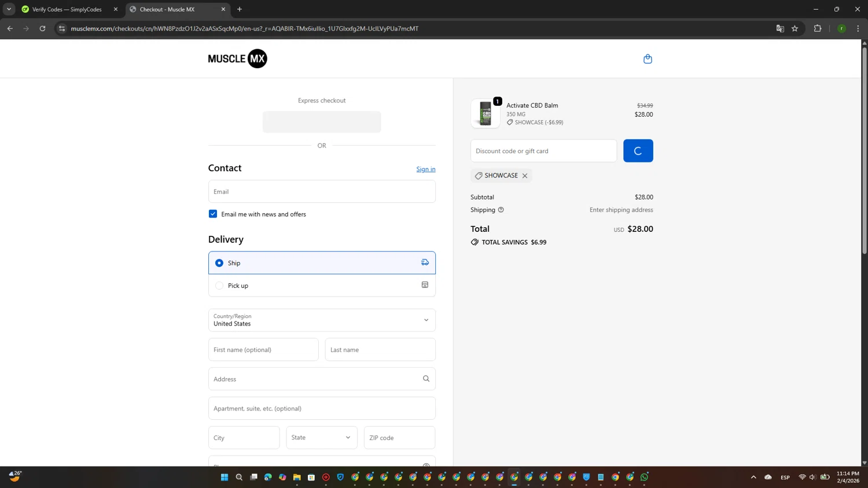Click the Express checkout button placeholder
The height and width of the screenshot is (488, 868).
pos(322,122)
